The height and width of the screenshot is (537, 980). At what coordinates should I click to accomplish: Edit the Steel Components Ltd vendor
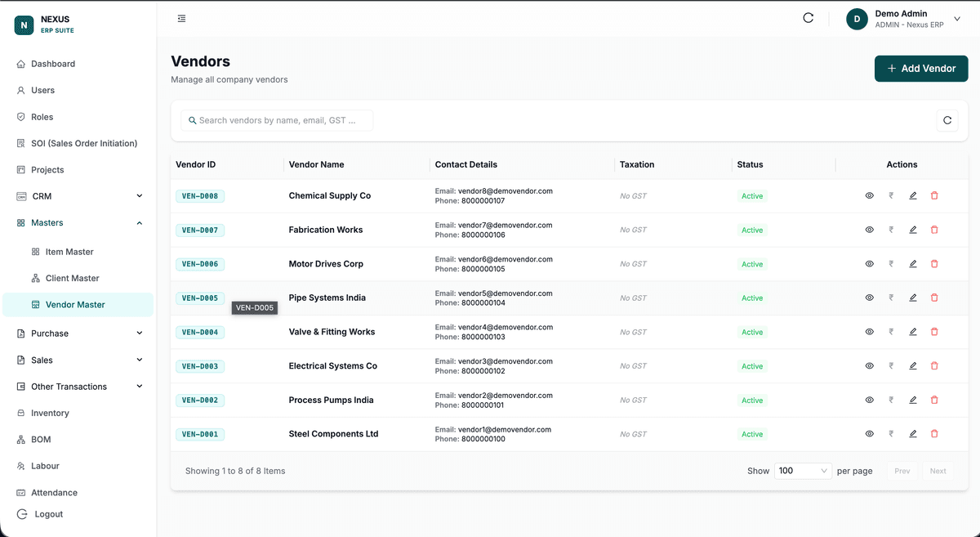click(x=913, y=434)
